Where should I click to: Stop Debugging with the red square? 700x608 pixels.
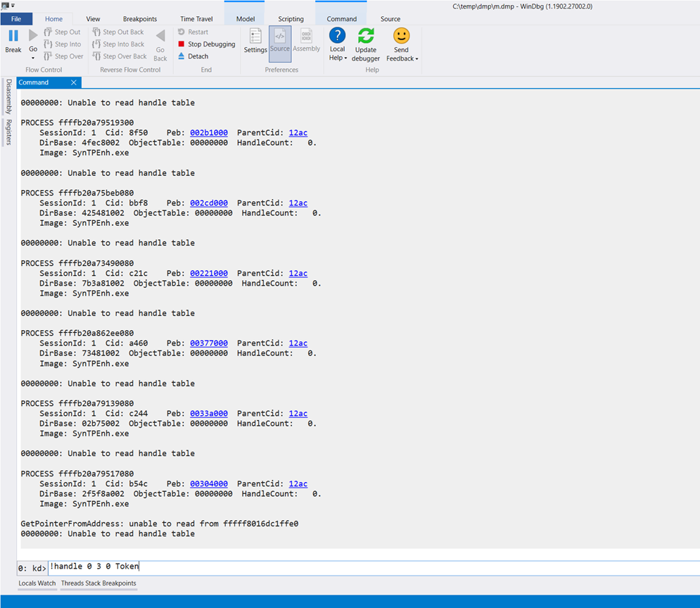coord(206,44)
